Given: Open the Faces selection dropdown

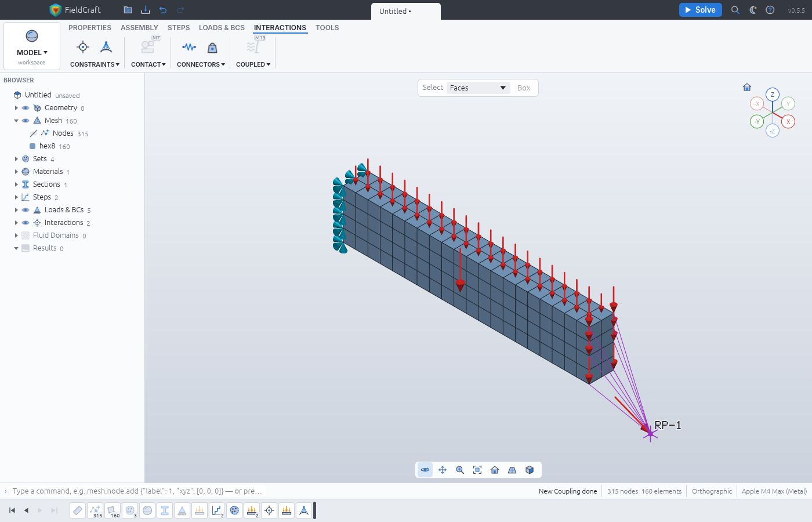Looking at the screenshot, I should 478,88.
